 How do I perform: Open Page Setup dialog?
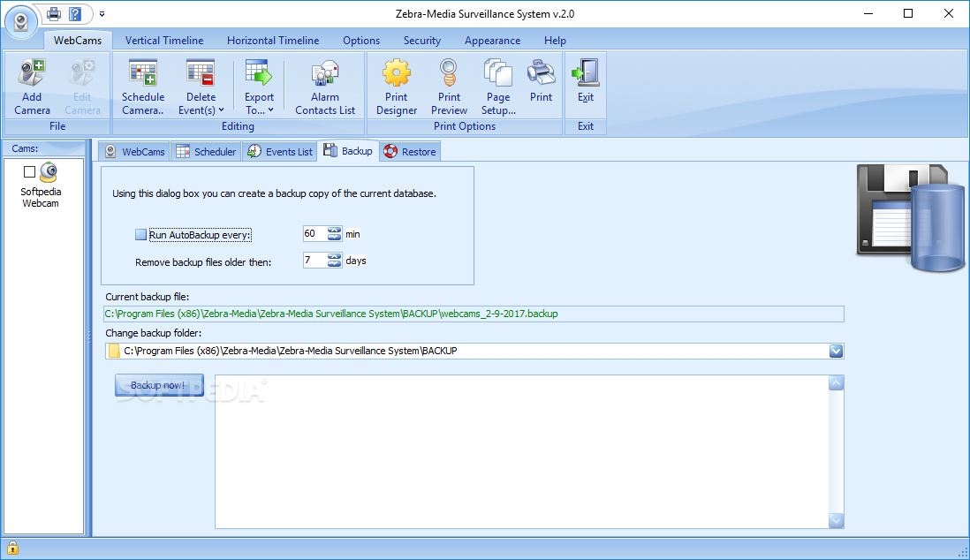click(x=498, y=87)
